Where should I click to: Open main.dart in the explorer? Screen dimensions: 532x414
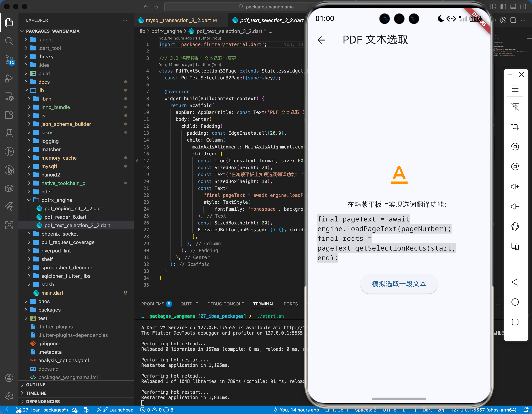click(x=52, y=293)
